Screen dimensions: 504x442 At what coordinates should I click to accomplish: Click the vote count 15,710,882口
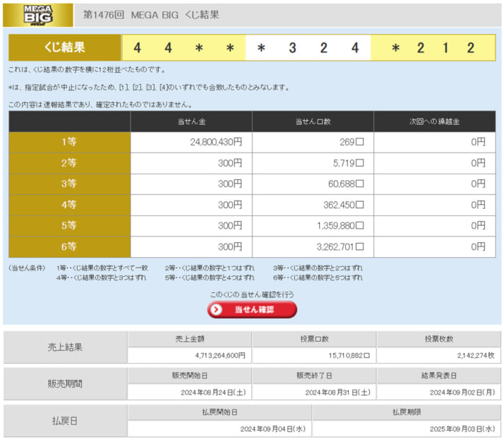tap(349, 356)
